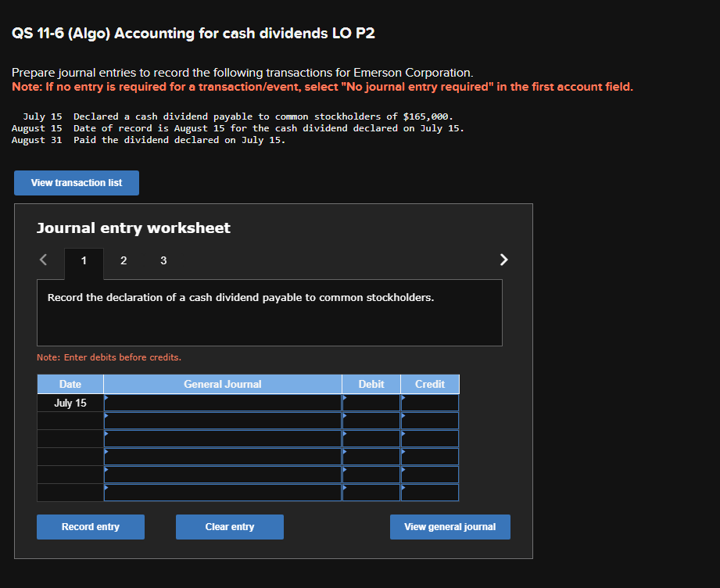Screen dimensions: 720x588
Task: Click the Journal entry worksheet heading
Action: tap(133, 228)
